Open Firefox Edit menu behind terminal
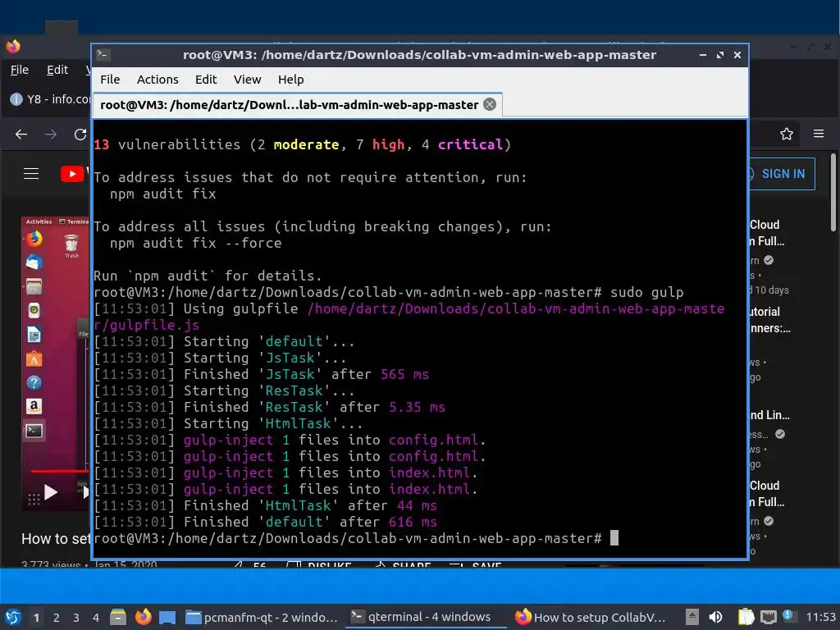Screen dimensions: 840x630 (57, 70)
